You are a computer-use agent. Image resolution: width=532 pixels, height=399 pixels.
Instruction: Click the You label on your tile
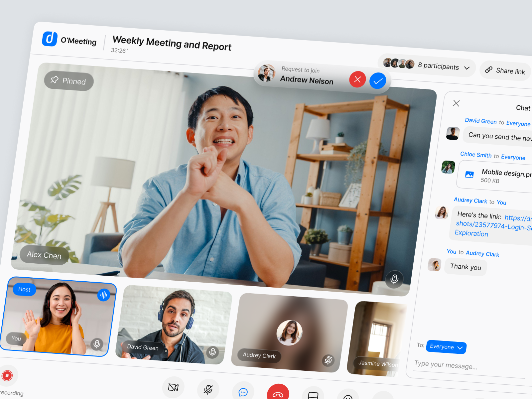[16, 338]
